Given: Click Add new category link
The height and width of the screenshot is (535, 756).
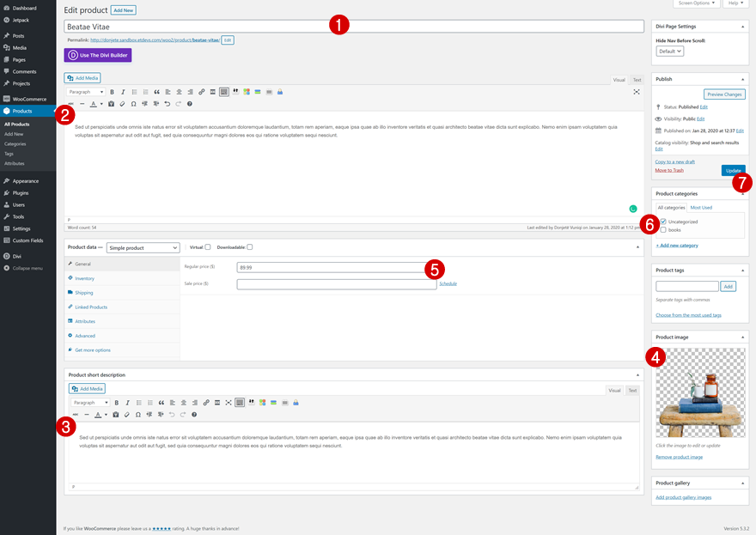Looking at the screenshot, I should [x=677, y=246].
